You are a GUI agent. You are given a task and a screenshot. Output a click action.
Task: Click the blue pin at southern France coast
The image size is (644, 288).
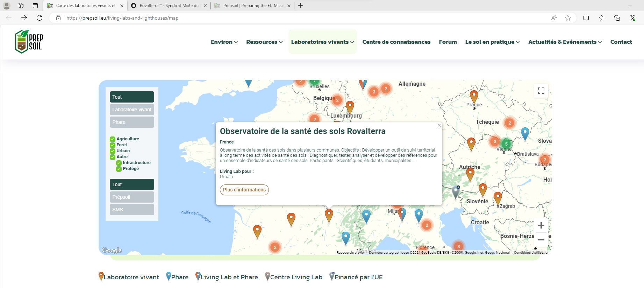click(x=346, y=238)
